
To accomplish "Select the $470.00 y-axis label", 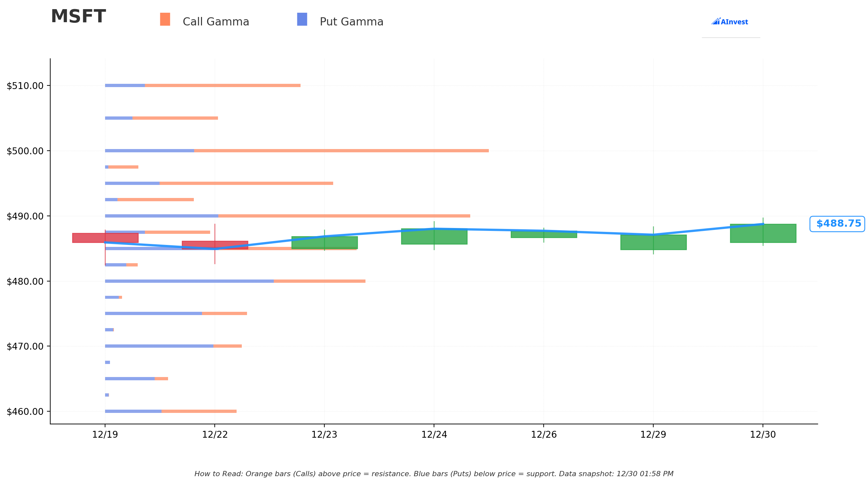I will [x=25, y=346].
